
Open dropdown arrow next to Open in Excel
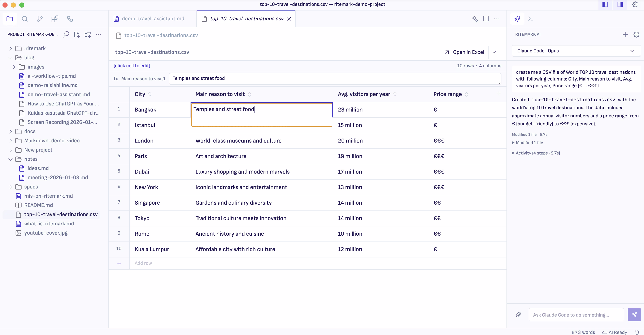[x=494, y=52]
